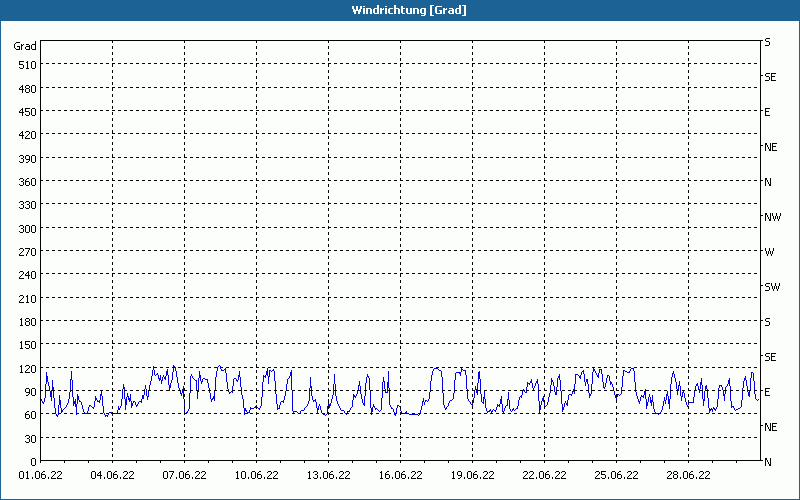The width and height of the screenshot is (800, 500).
Task: Select the 60 degree tick label
Action: [30, 415]
